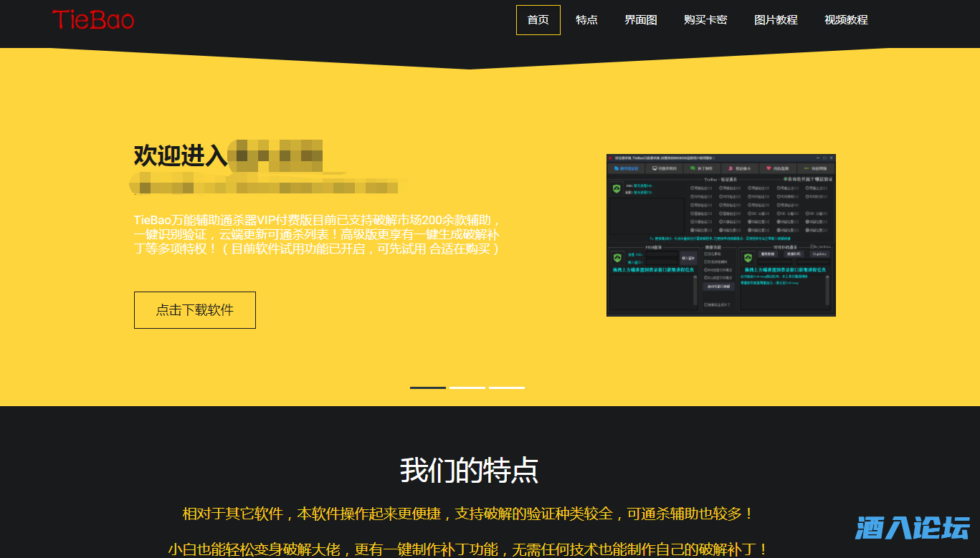Open the 购买卡密 purchase page

(705, 20)
